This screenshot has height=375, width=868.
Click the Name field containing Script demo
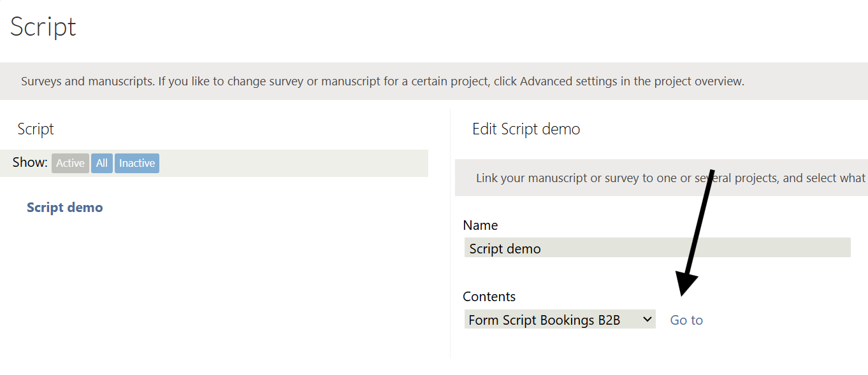(657, 248)
